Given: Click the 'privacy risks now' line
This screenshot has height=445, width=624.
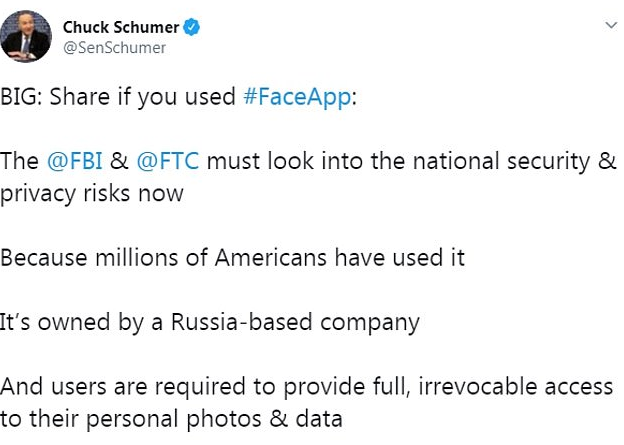Looking at the screenshot, I should [x=92, y=193].
